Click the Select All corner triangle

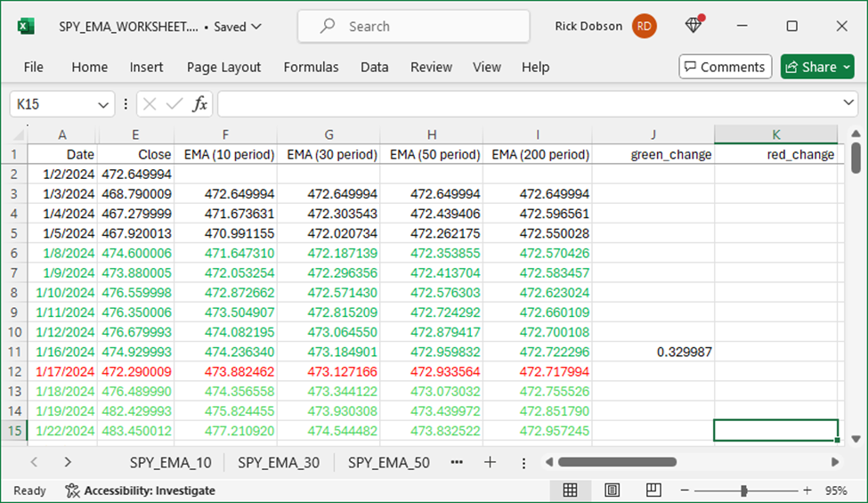[x=19, y=135]
